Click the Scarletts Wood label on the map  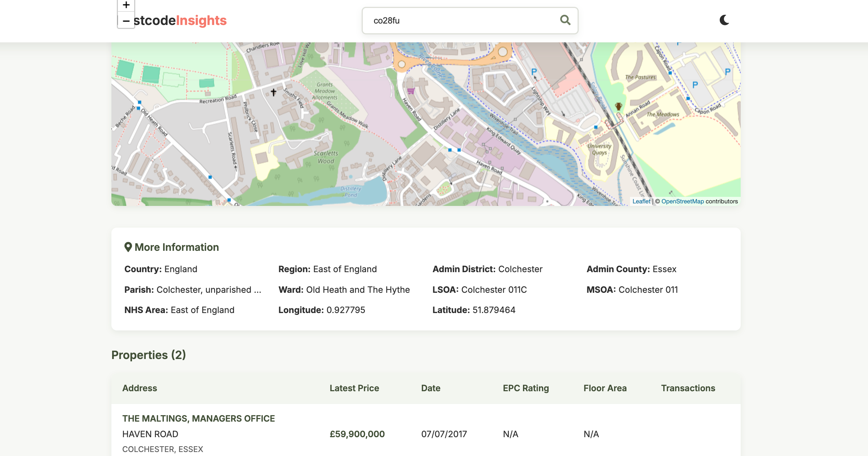tap(325, 157)
